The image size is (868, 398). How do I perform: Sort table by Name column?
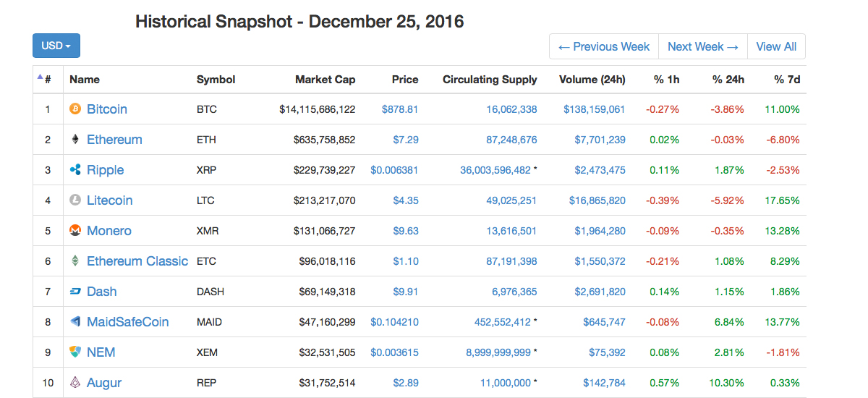[85, 80]
